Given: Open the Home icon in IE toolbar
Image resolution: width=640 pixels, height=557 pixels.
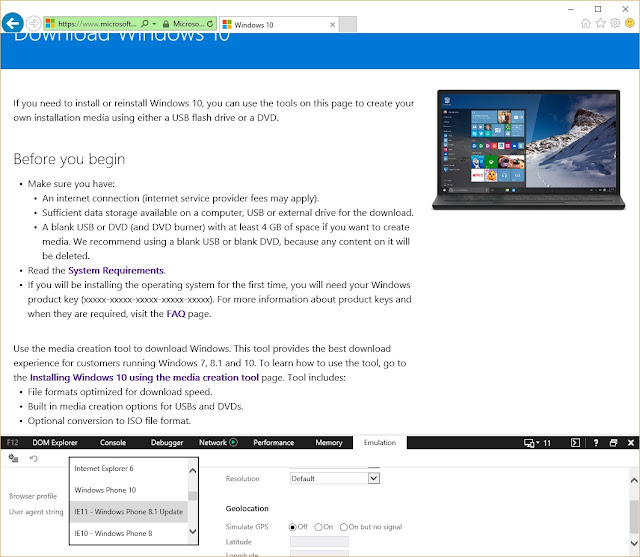Looking at the screenshot, I should pyautogui.click(x=585, y=23).
